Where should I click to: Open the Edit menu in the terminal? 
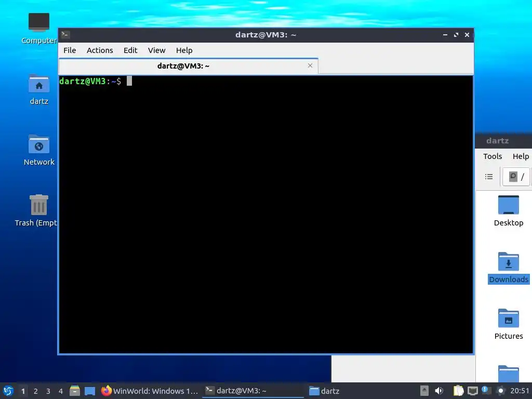coord(130,50)
